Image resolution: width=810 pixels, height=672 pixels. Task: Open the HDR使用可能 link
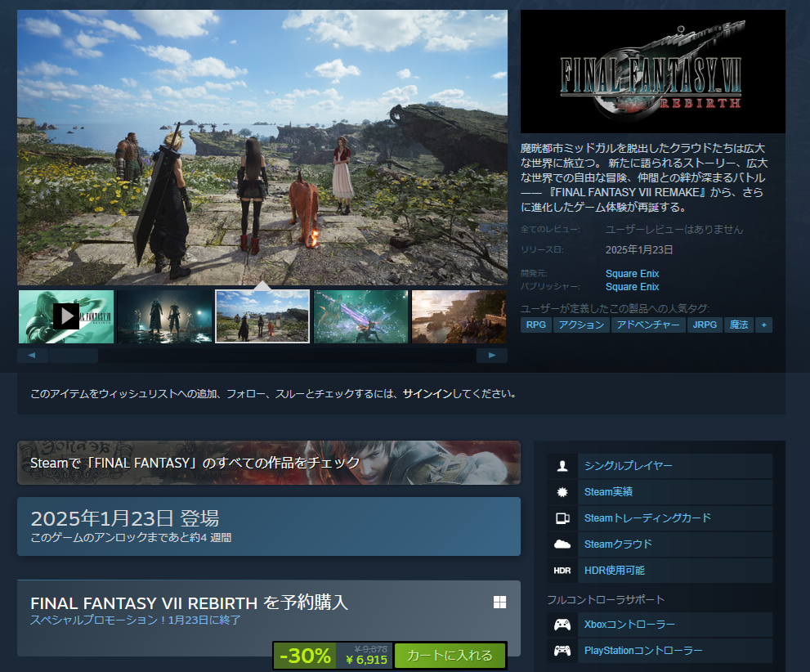614,571
